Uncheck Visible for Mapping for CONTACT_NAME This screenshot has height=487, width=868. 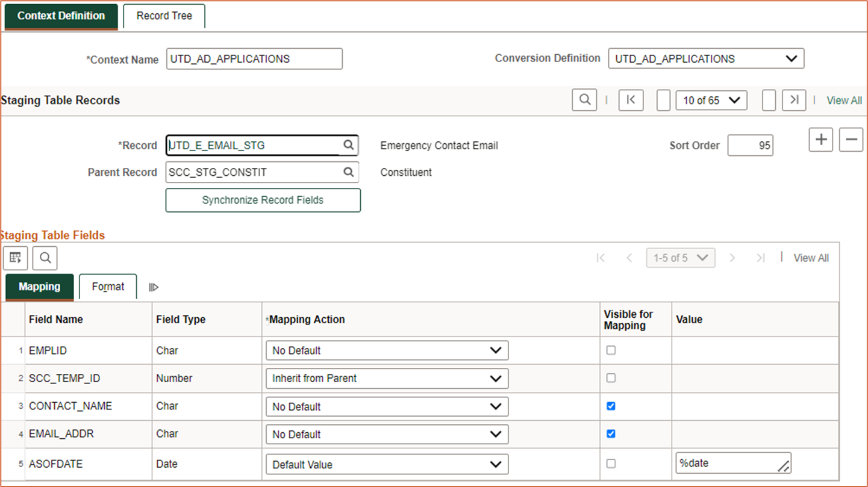coord(611,406)
